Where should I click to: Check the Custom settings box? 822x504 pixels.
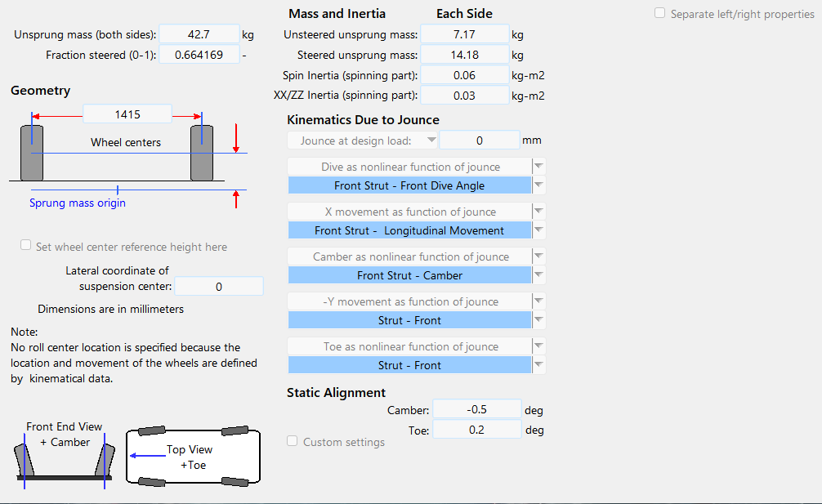coord(293,441)
